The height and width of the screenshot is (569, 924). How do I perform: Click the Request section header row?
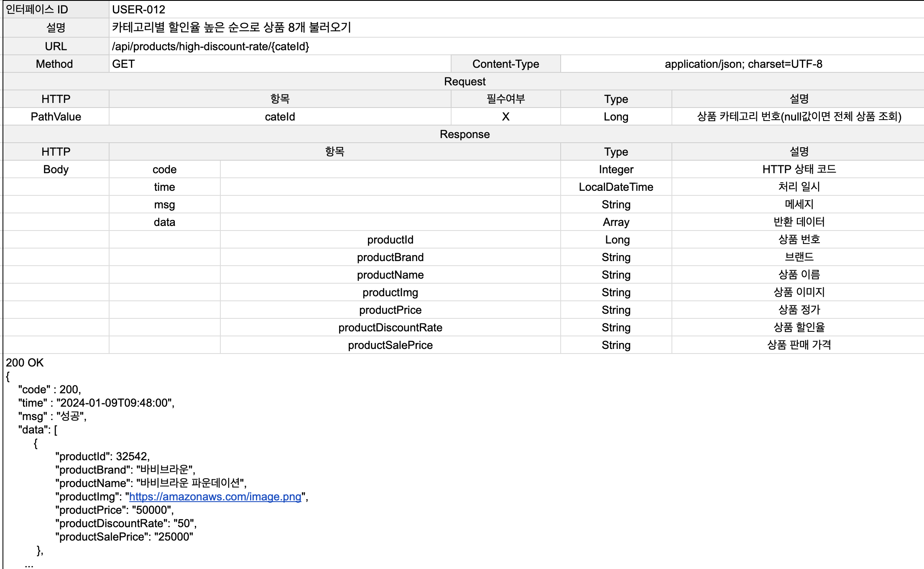click(x=464, y=82)
